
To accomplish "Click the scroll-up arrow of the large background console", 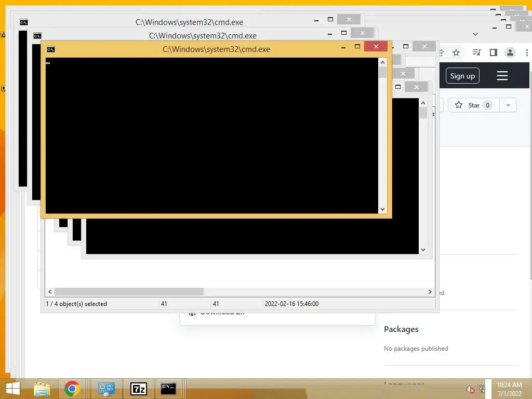I will (423, 103).
